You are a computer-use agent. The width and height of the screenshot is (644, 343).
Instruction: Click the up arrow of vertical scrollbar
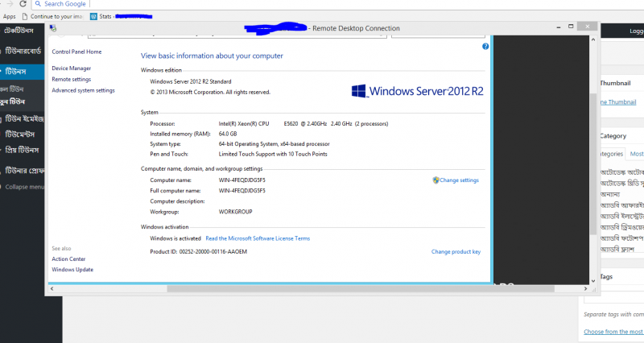pyautogui.click(x=593, y=39)
